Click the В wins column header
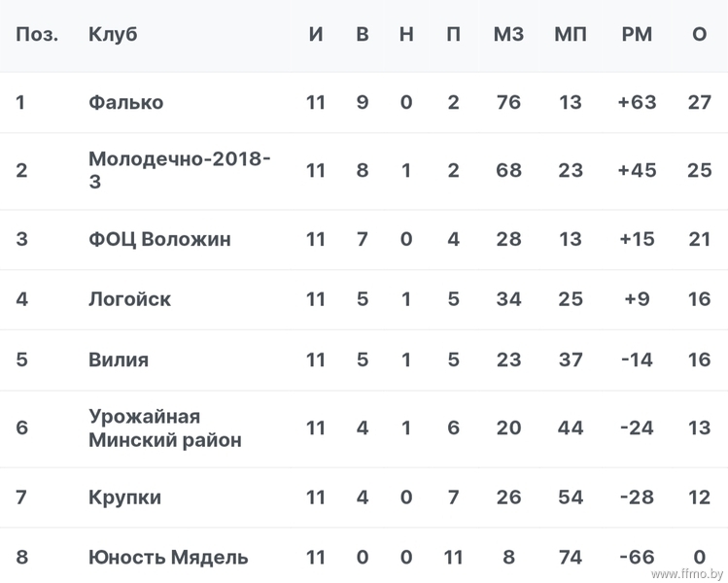 click(x=363, y=34)
